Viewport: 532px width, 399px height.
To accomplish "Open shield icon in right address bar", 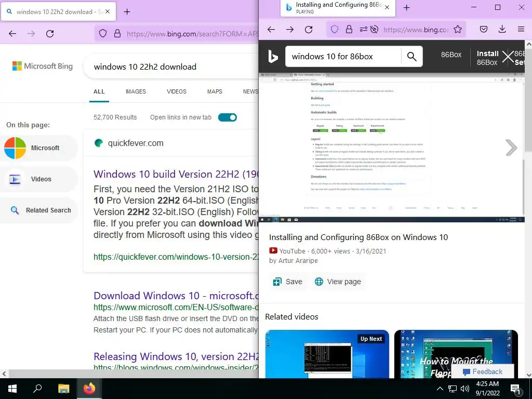I will [x=335, y=30].
